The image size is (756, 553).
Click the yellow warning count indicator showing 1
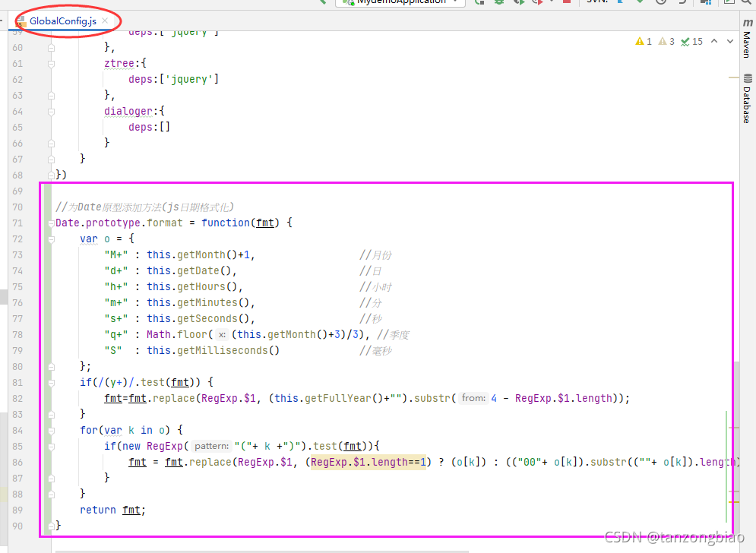coord(644,42)
